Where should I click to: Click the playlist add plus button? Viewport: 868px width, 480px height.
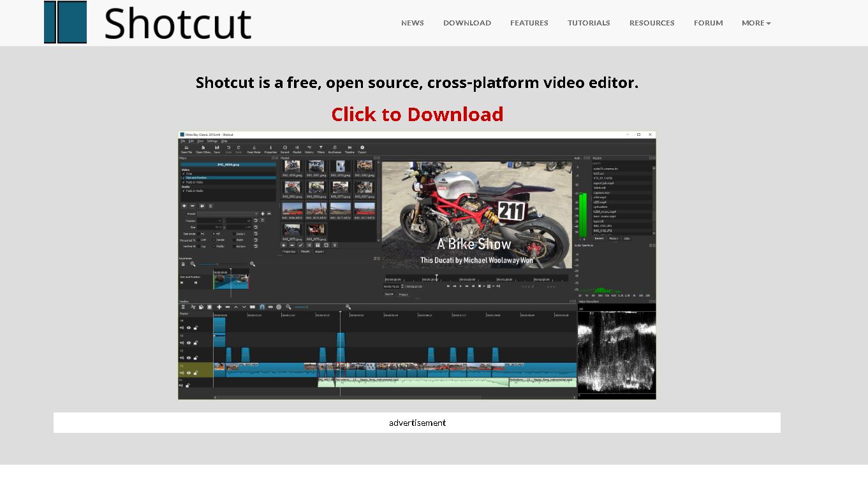(284, 245)
